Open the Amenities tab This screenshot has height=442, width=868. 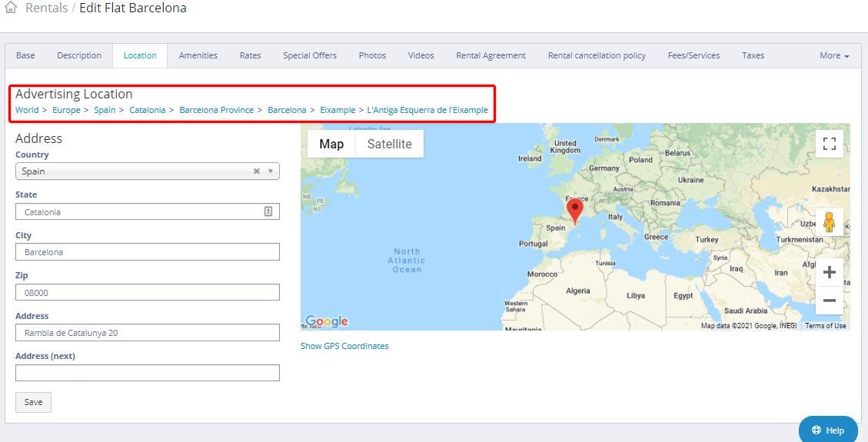[x=198, y=55]
